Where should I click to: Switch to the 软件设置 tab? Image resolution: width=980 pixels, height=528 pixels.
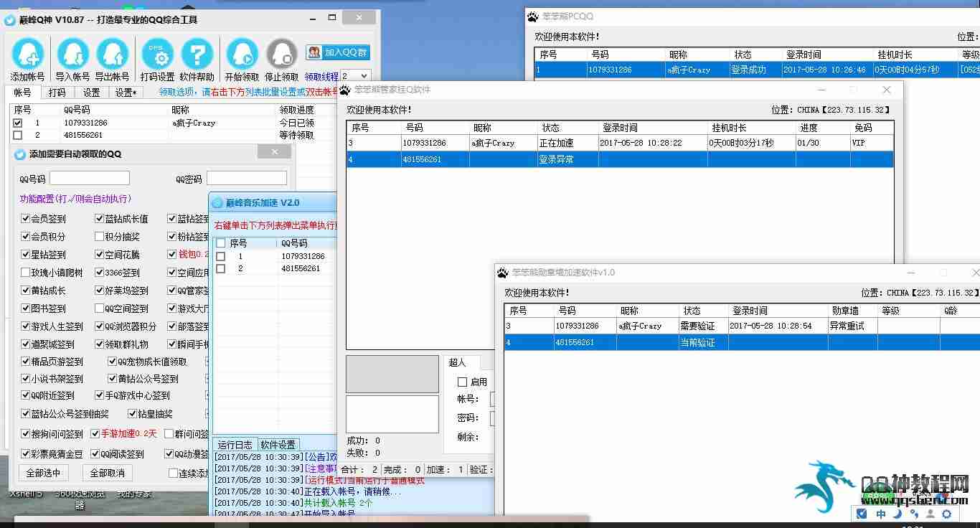(278, 445)
